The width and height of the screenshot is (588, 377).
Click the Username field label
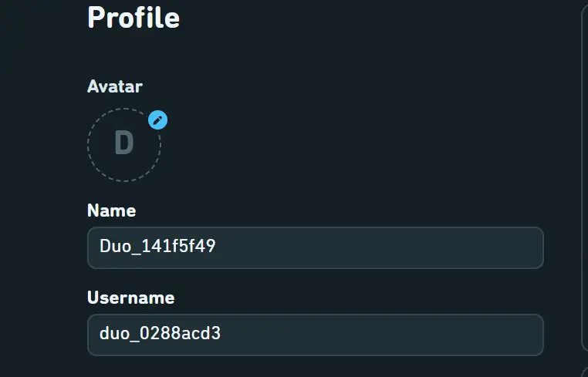pyautogui.click(x=131, y=298)
